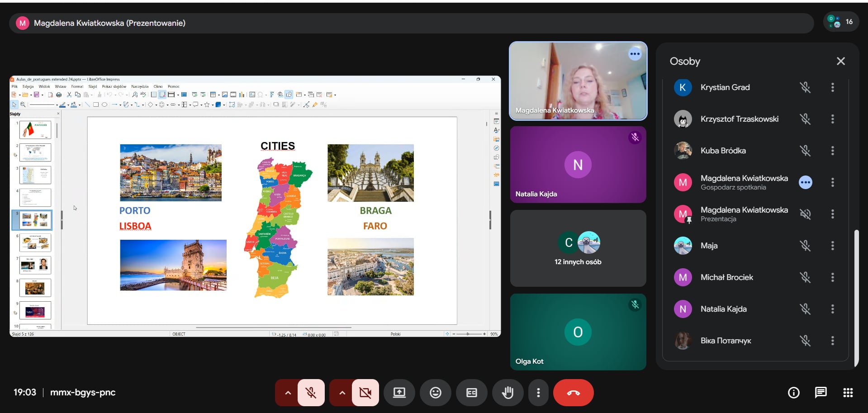Close the Osoby people panel
The image size is (868, 413).
point(840,61)
